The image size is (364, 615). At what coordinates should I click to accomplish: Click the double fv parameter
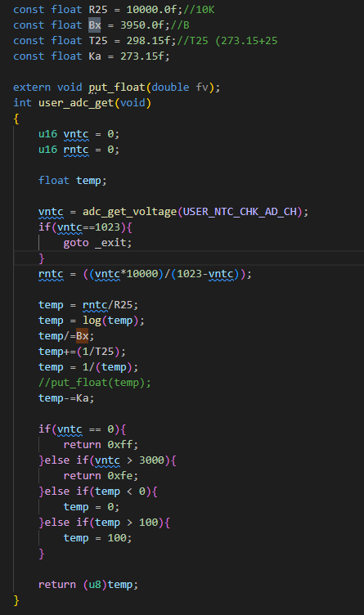180,87
